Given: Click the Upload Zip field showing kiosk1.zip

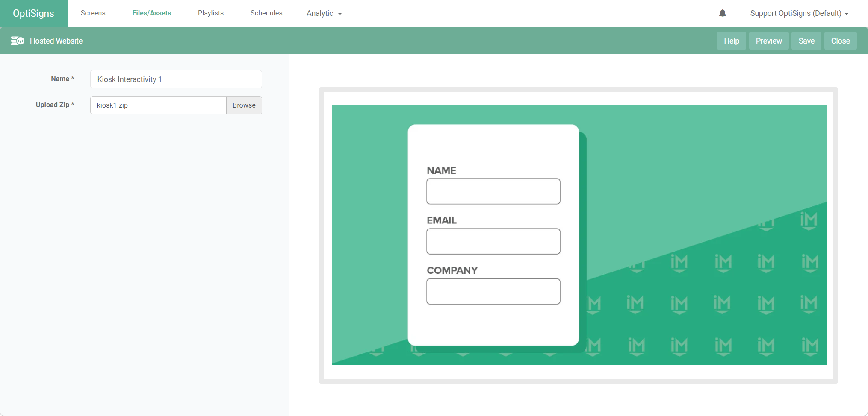Looking at the screenshot, I should (x=158, y=105).
